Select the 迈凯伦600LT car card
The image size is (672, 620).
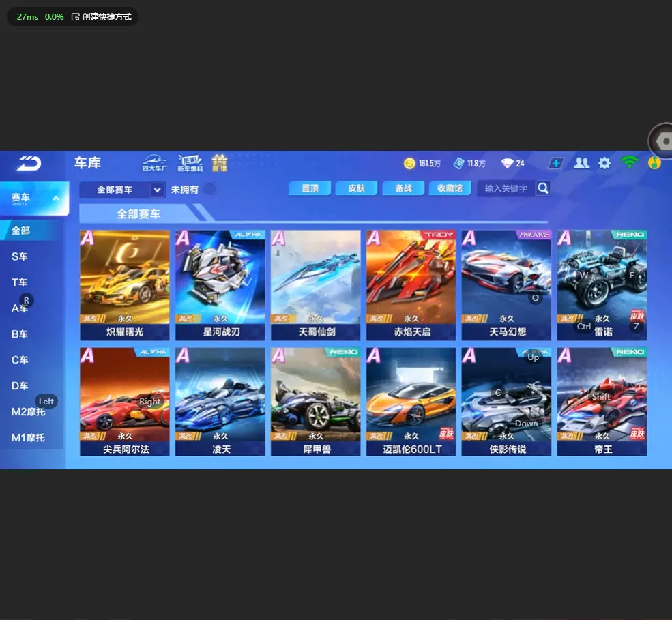click(x=411, y=402)
